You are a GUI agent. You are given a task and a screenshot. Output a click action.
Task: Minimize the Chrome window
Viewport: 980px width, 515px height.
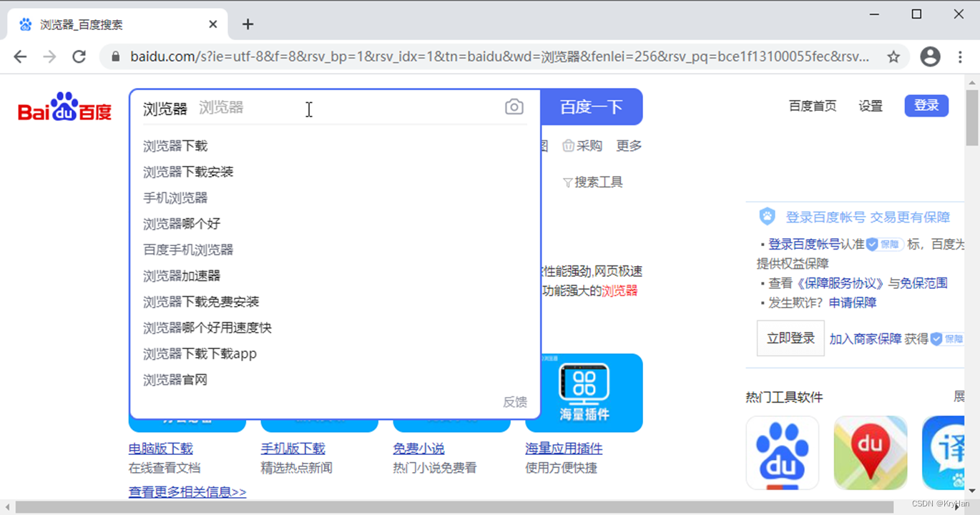(x=874, y=14)
